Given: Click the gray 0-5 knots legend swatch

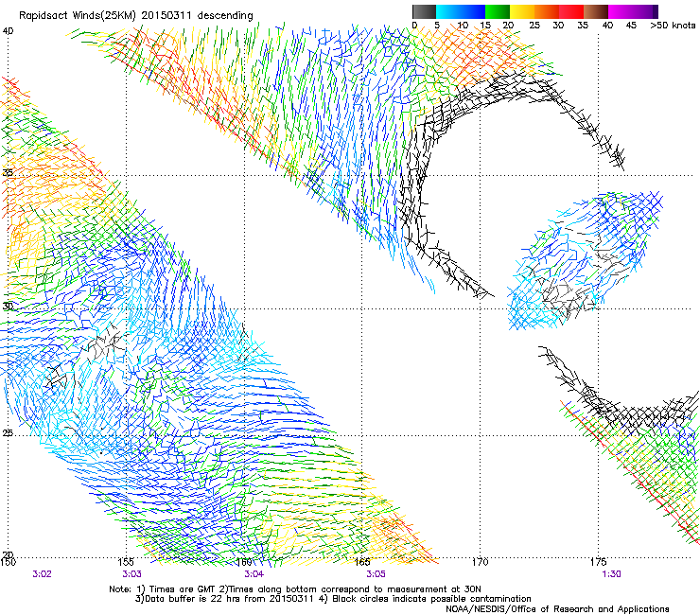Looking at the screenshot, I should (424, 11).
